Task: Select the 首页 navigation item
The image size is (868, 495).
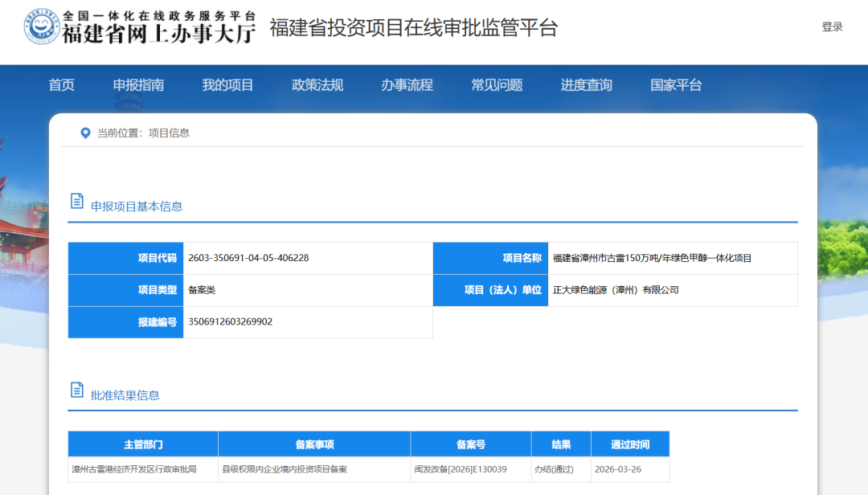Action: click(63, 84)
